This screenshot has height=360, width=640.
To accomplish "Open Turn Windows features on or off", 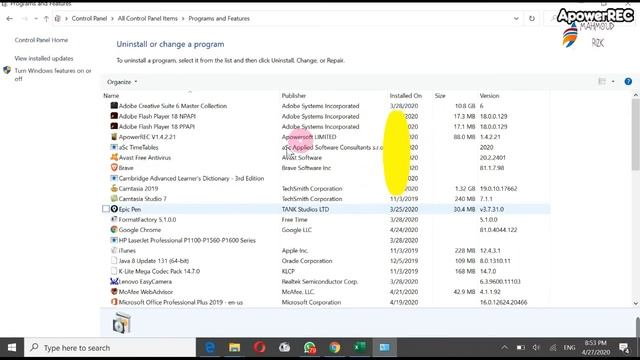I will [53, 74].
